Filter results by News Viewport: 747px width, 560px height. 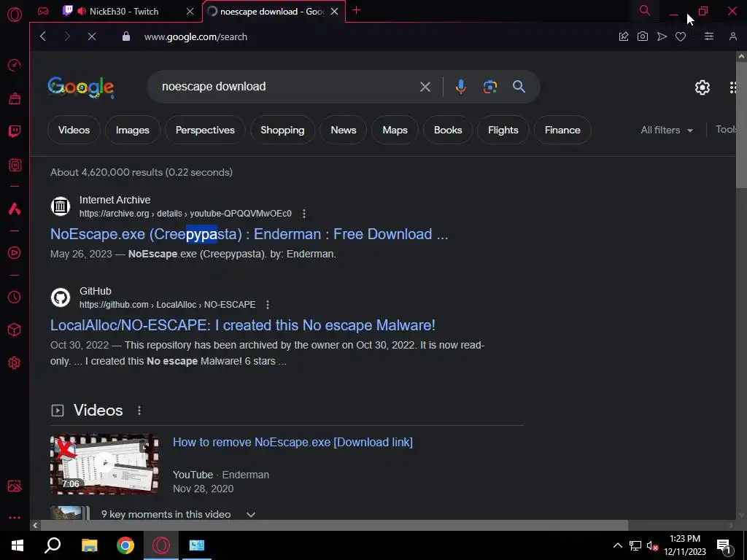[344, 130]
